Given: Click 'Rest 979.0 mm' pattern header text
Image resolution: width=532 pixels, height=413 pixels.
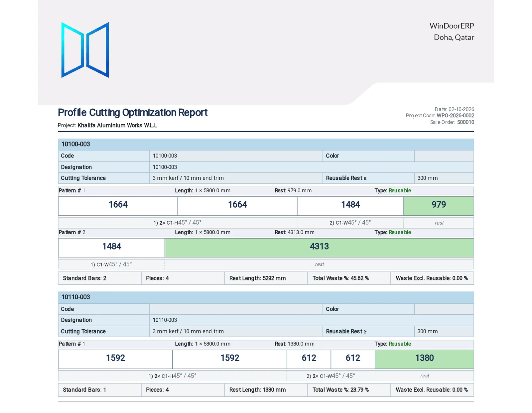Looking at the screenshot, I should pyautogui.click(x=293, y=191).
